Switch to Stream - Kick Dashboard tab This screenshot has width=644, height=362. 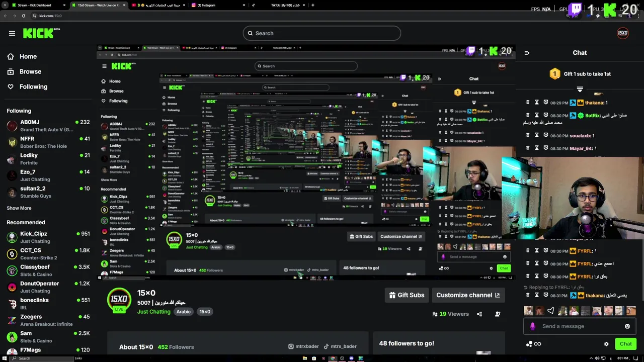tap(35, 5)
